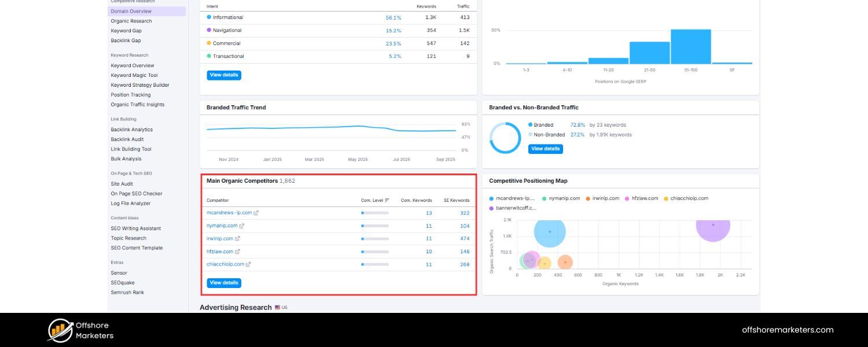Viewport: 868px width, 347px height.
Task: Open Domain Overview in the sidebar
Action: 131,12
